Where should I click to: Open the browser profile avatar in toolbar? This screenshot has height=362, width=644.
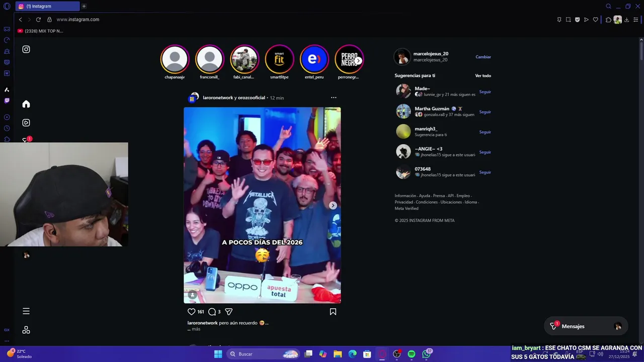point(617,20)
